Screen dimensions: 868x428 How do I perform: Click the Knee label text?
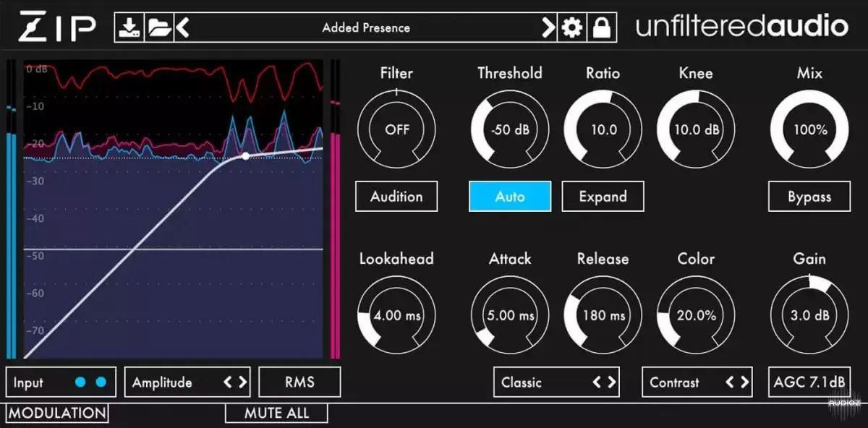click(696, 73)
